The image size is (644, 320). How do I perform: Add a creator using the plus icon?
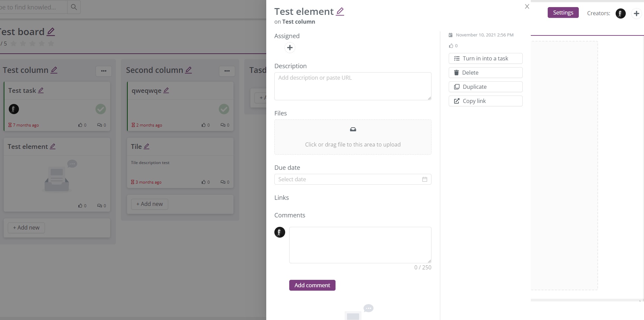(636, 14)
